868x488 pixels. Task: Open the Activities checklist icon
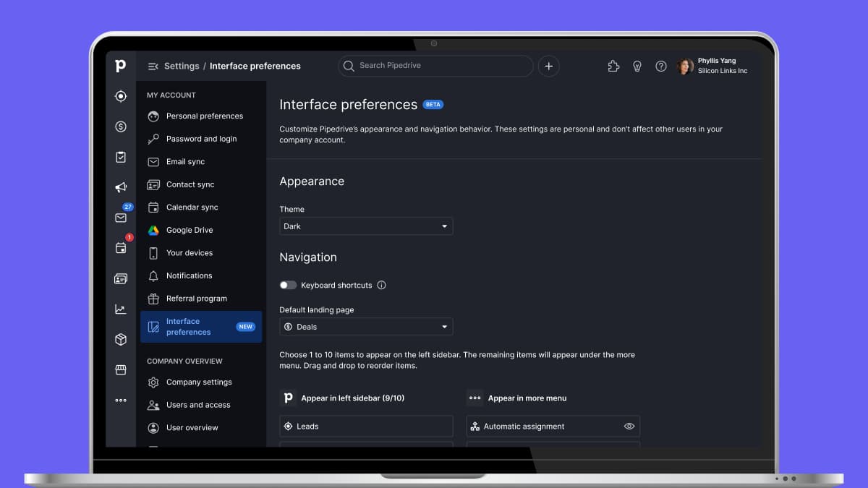click(x=121, y=156)
